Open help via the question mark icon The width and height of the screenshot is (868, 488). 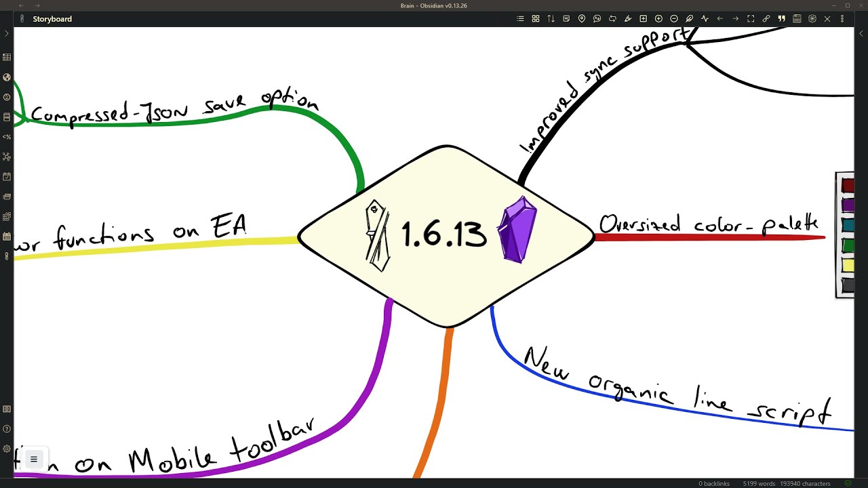[7, 429]
